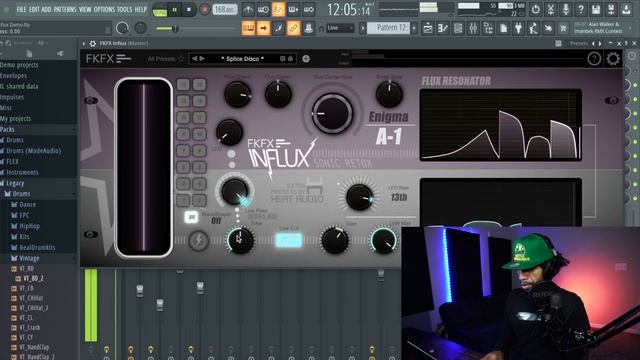640x360 pixels.
Task: Click the LFO Rate knob beside 13th
Action: 359,197
